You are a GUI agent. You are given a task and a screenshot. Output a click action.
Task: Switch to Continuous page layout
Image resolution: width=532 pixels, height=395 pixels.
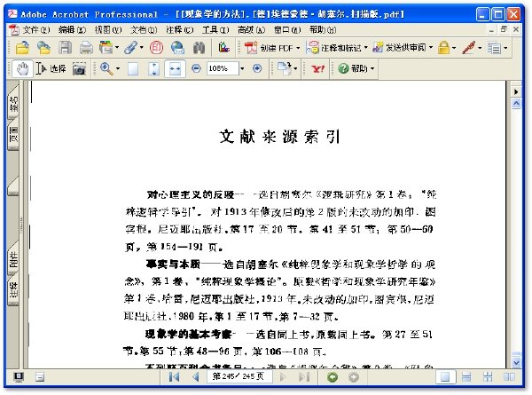tap(466, 377)
